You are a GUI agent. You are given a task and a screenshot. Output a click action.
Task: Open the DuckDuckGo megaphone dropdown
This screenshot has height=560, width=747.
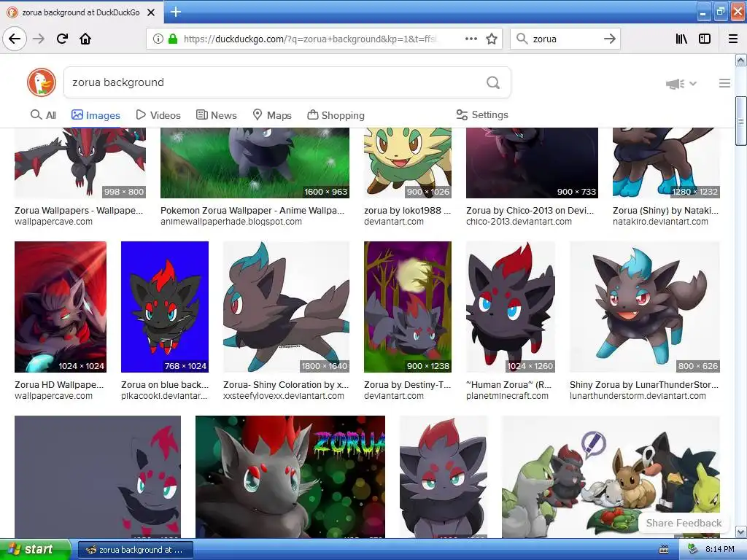[681, 84]
